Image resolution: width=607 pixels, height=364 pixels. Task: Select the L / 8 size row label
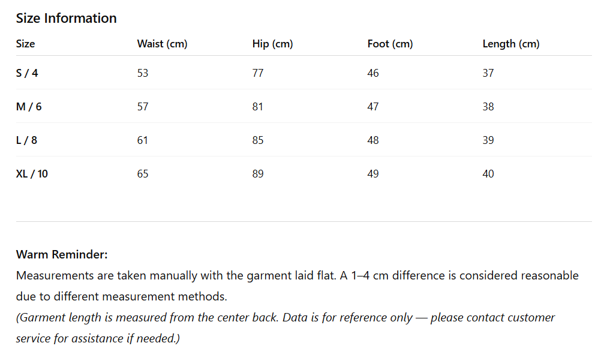(x=27, y=140)
